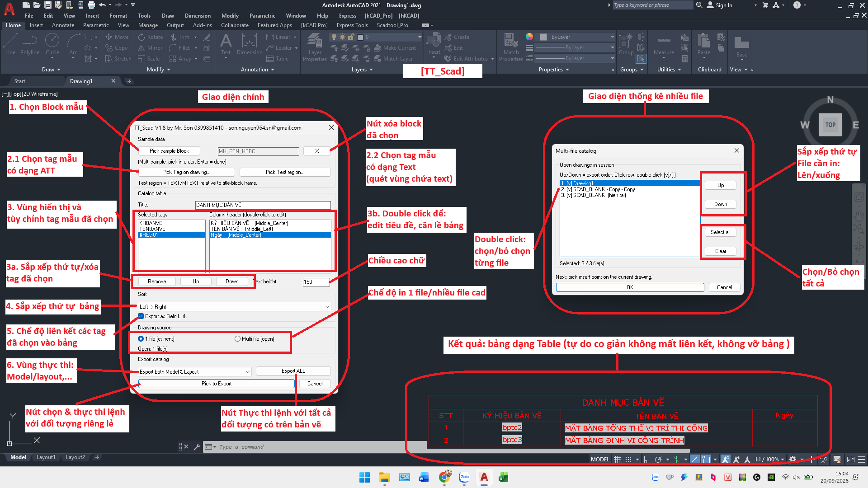Image resolution: width=868 pixels, height=488 pixels.
Task: Open the layer '0' dropdown list
Action: (x=376, y=37)
